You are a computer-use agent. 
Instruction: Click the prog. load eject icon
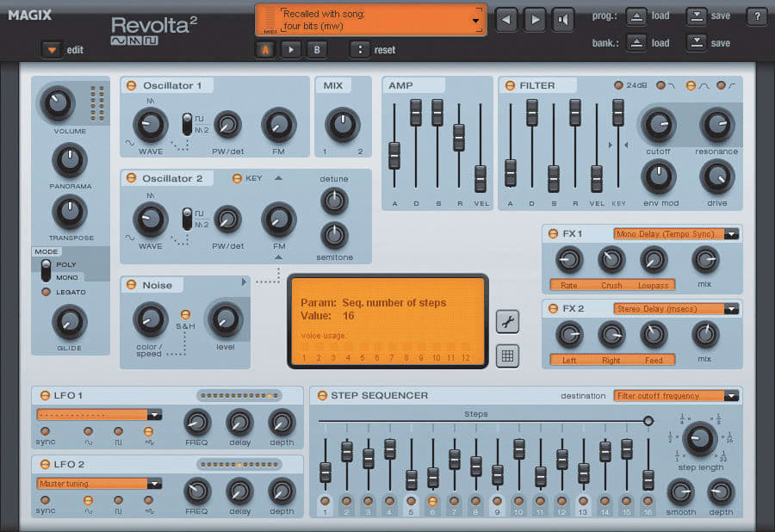click(635, 16)
